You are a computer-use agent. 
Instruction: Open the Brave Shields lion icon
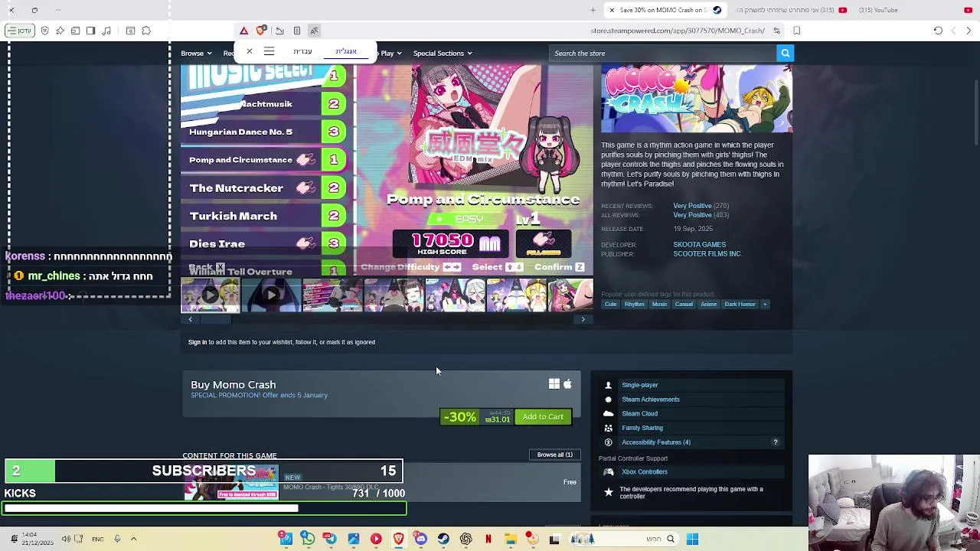click(x=262, y=31)
